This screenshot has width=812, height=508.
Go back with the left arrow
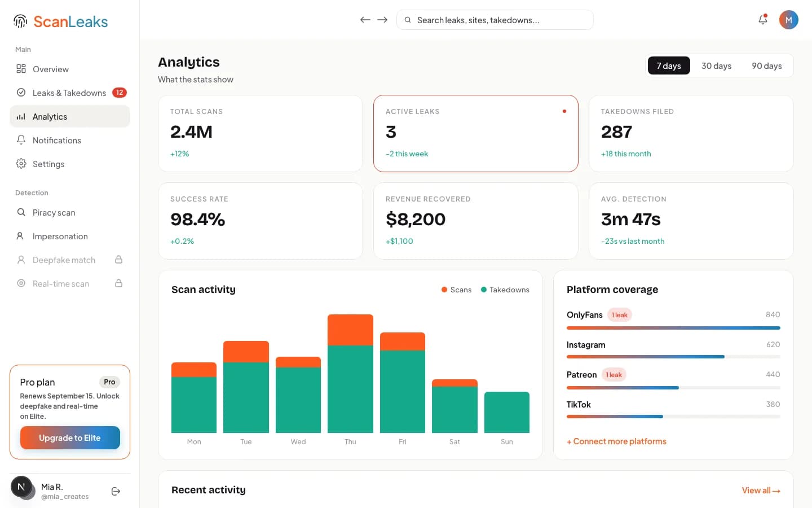point(365,20)
